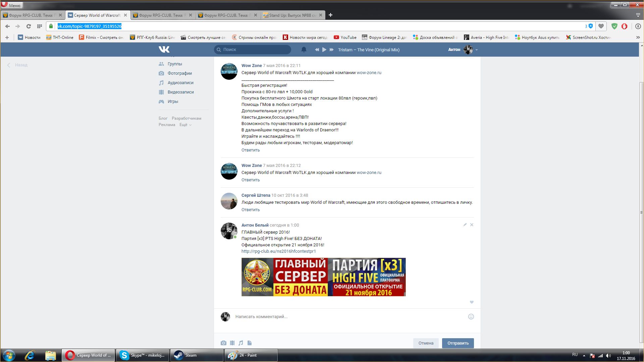Open Steam from the Windows taskbar

pyautogui.click(x=197, y=355)
